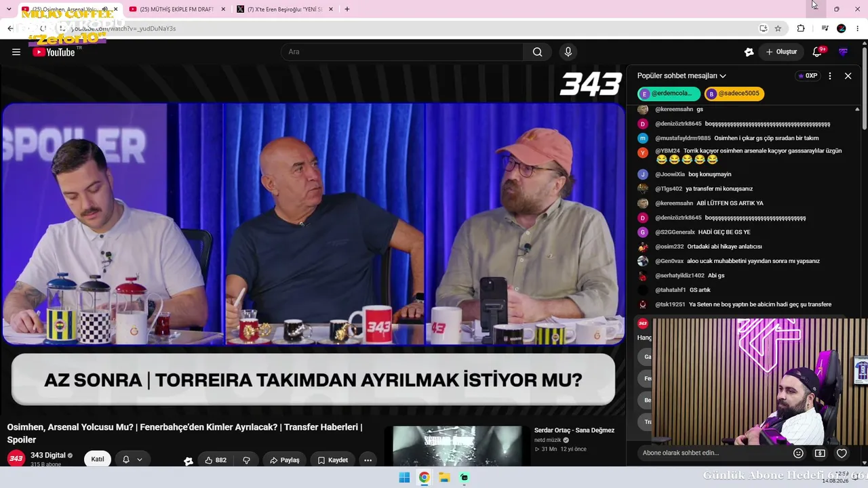Open the tab search dropdown arrow
Viewport: 868px width, 488px height.
pos(9,9)
